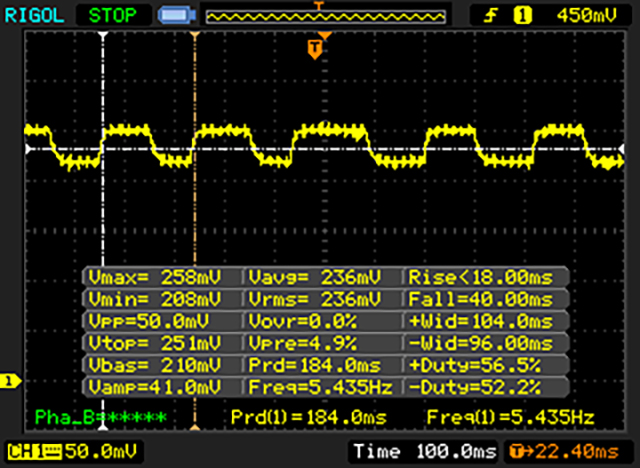Image resolution: width=640 pixels, height=468 pixels.
Task: Click the Vrms= 236mV measurement
Action: [x=314, y=299]
